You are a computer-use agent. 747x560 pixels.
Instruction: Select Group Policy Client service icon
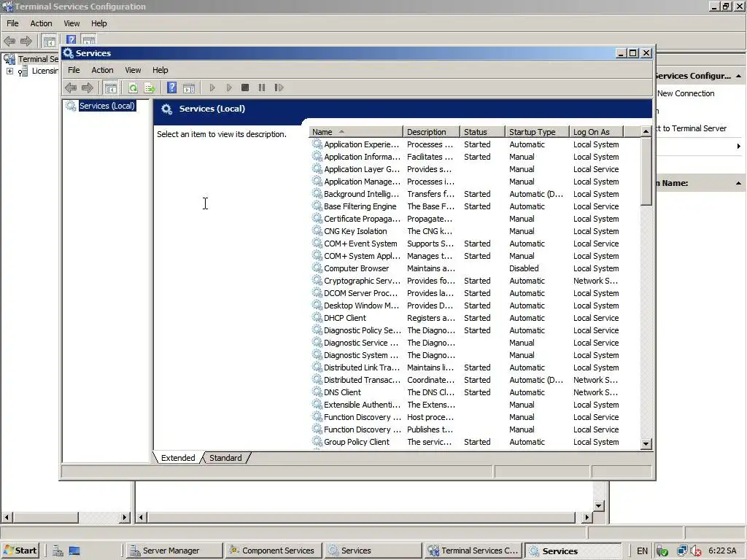[x=317, y=441]
